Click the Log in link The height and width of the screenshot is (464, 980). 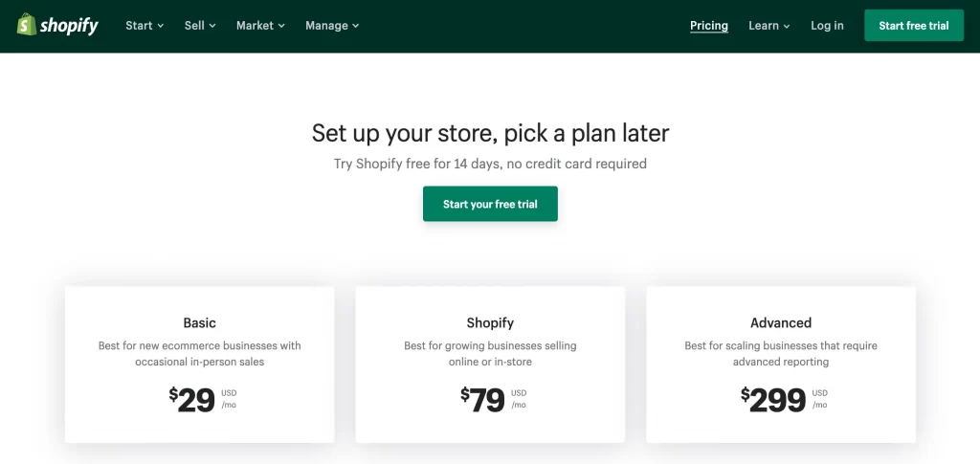[x=827, y=26]
